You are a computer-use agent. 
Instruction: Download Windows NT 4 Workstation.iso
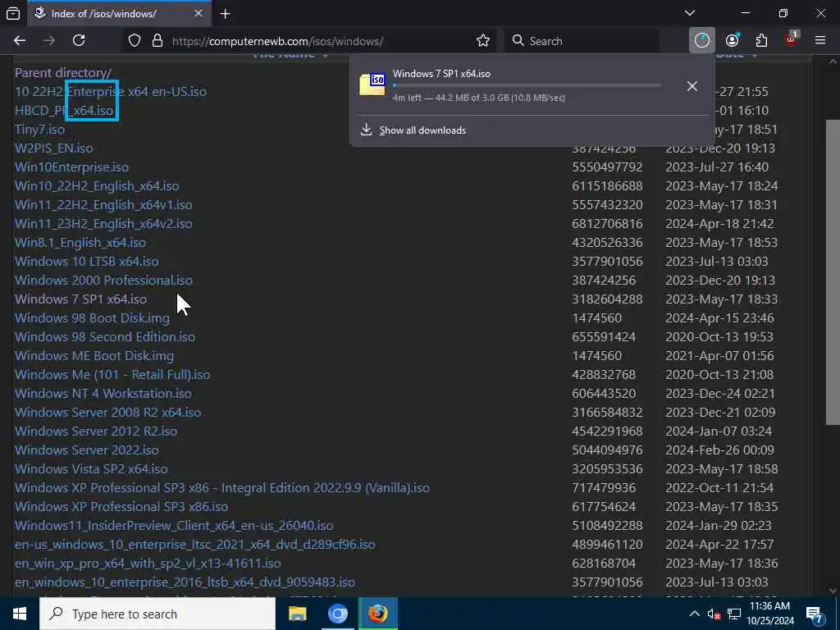click(x=103, y=393)
